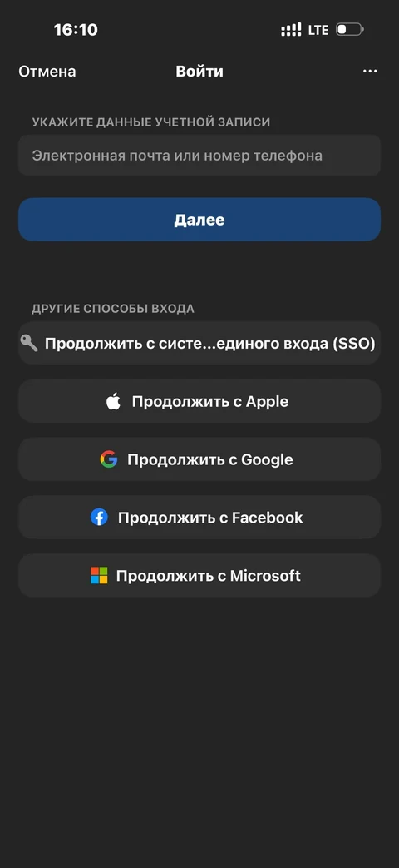The image size is (399, 868).
Task: Tap the blue Далее button
Action: point(199,219)
